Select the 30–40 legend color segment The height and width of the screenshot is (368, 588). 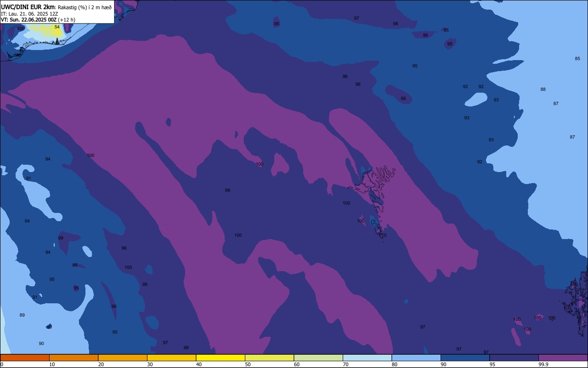(171, 357)
